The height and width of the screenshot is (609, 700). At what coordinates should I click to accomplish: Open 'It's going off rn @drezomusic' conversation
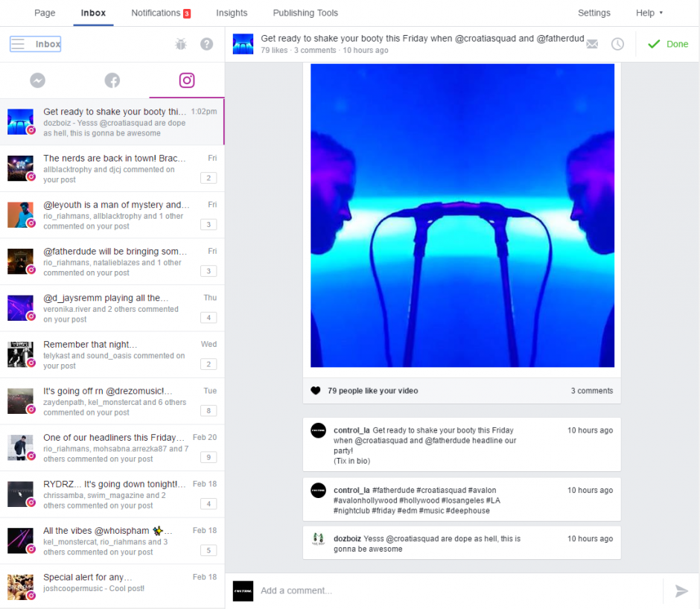112,401
